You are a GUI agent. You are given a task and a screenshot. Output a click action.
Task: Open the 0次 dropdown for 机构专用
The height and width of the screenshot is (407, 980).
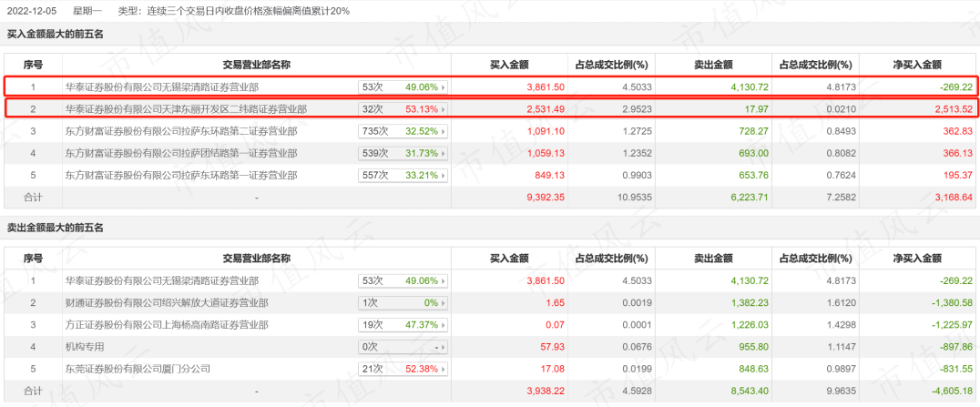403,347
